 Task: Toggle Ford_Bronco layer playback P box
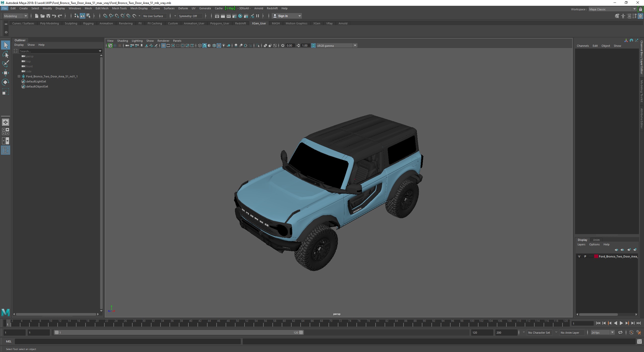pos(585,257)
